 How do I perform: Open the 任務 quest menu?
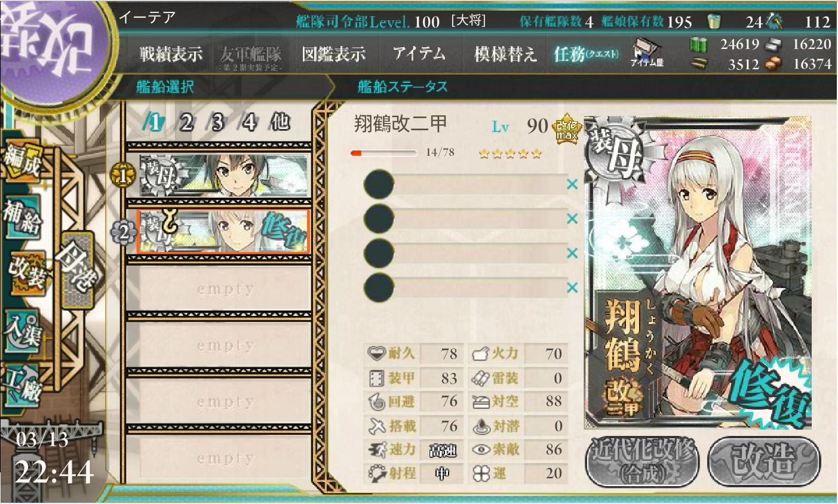coord(585,54)
